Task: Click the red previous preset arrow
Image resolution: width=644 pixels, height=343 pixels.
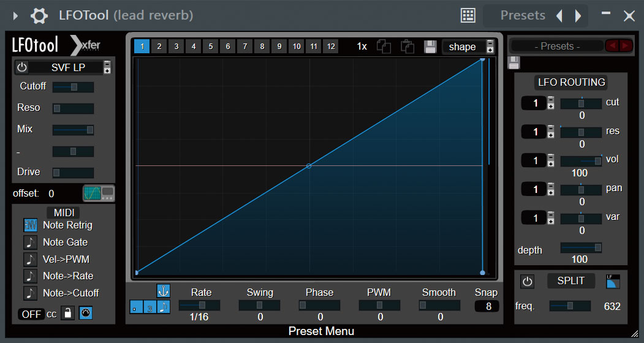Action: point(612,45)
